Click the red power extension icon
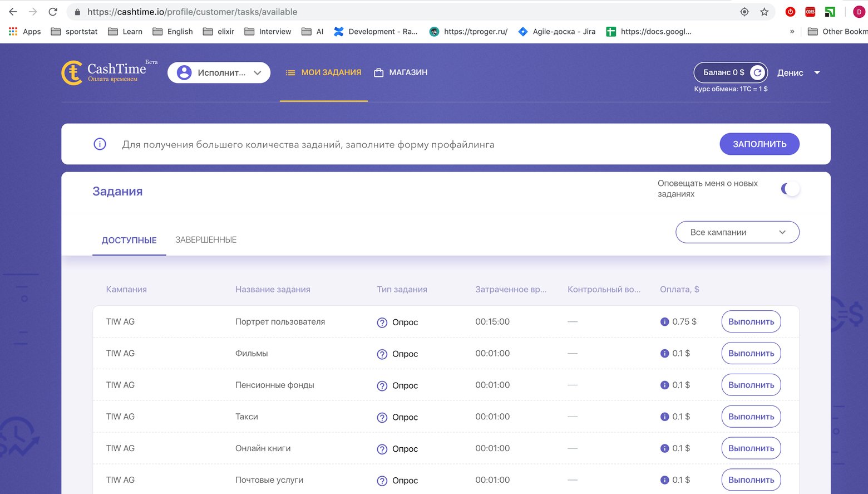The image size is (868, 494). pos(790,12)
